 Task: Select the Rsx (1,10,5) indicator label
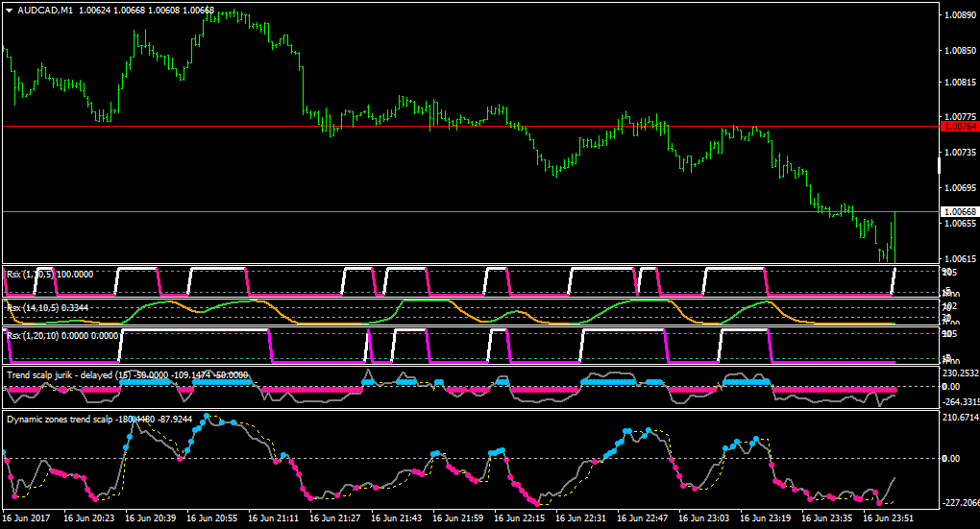coord(30,275)
